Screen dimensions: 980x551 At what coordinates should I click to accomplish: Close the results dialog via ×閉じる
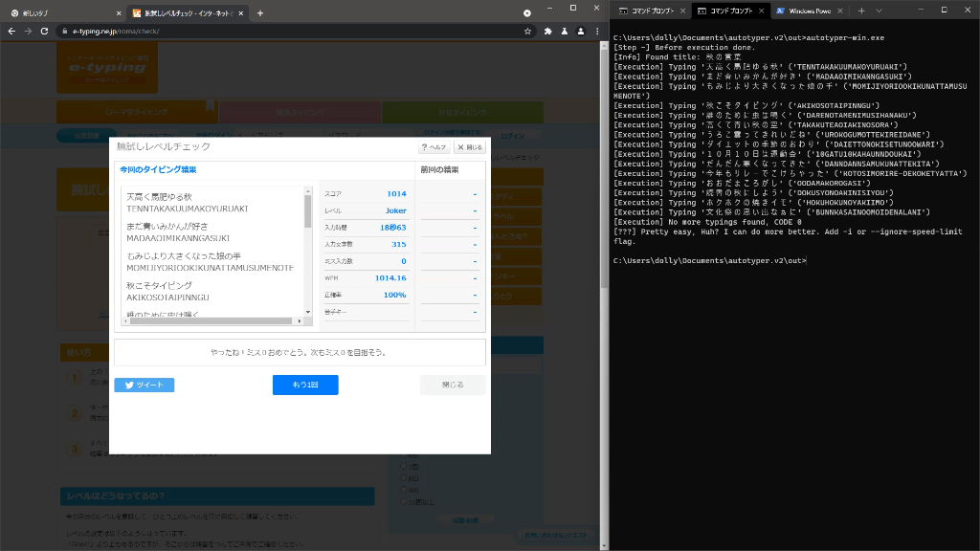point(469,147)
